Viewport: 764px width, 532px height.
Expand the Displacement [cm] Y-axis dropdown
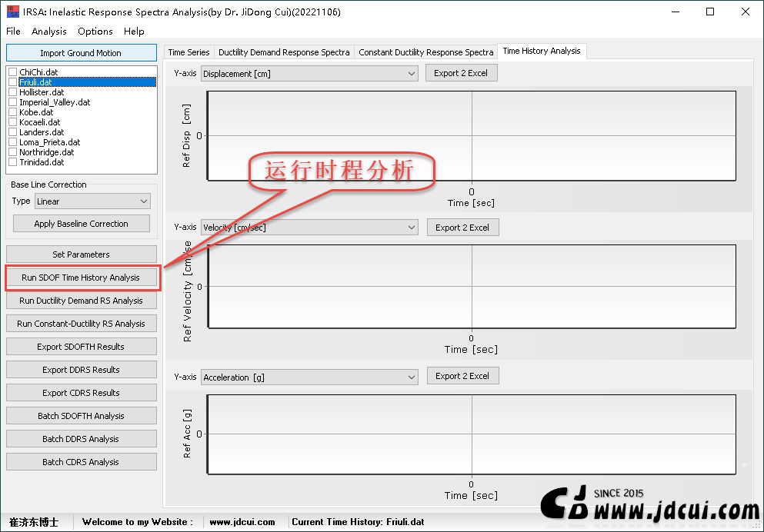[x=309, y=74]
